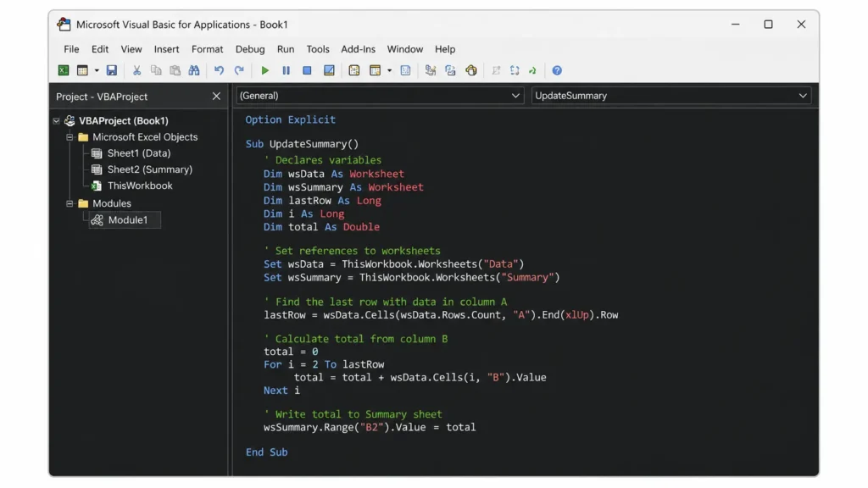This screenshot has width=868, height=488.
Task: Collapse the VBAProject (Book1) tree node
Action: pos(57,120)
